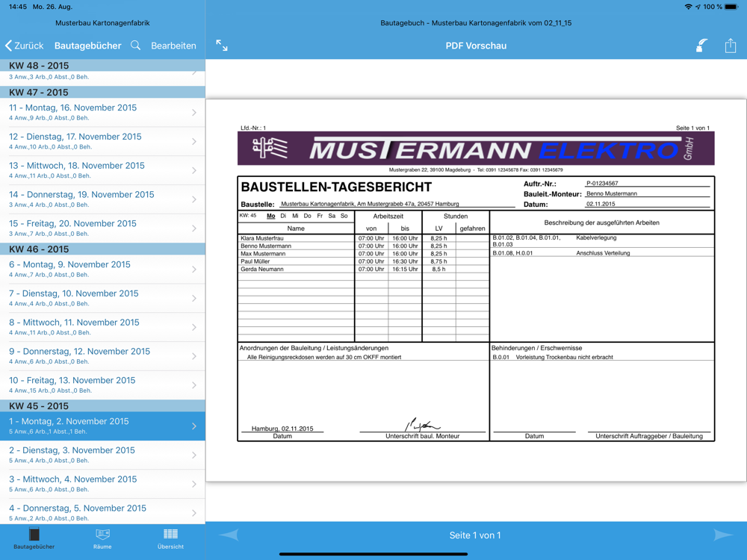This screenshot has height=560, width=747.
Task: Click Gerda Neumann name row
Action: (x=262, y=269)
